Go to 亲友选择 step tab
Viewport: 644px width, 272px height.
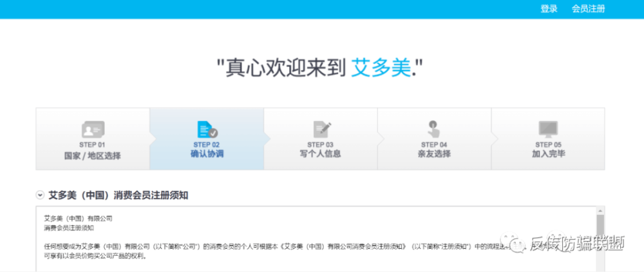coord(434,139)
